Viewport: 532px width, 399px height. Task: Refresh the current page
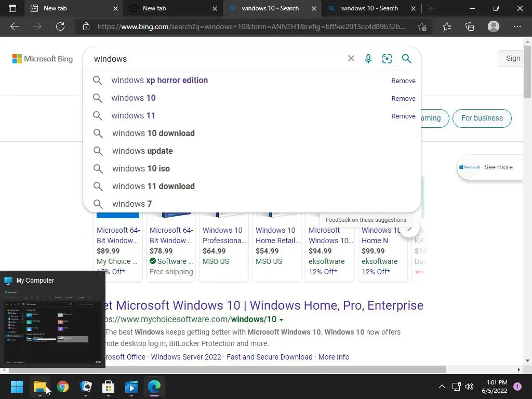60,26
